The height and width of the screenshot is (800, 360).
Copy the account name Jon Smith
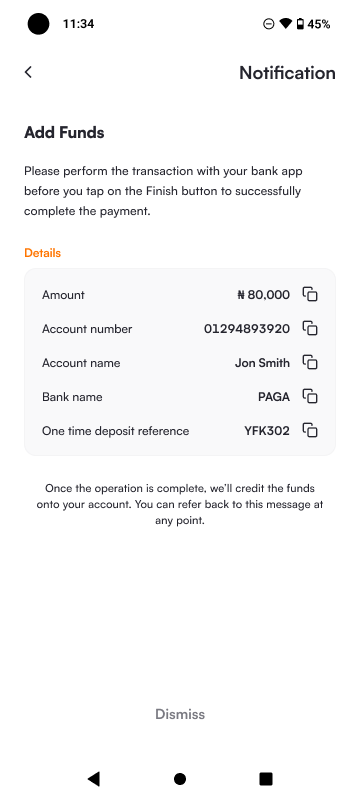click(310, 362)
